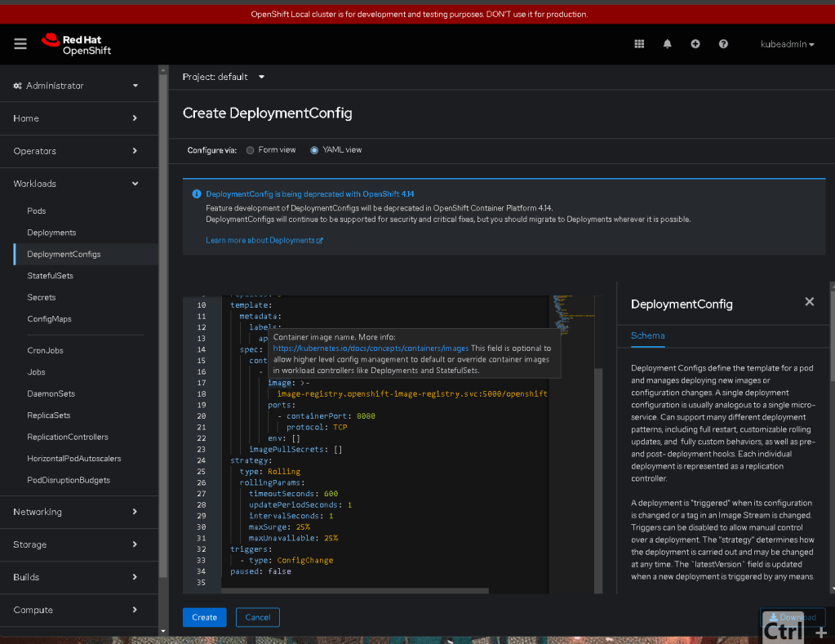Expand the Builds navigation section

click(x=79, y=577)
